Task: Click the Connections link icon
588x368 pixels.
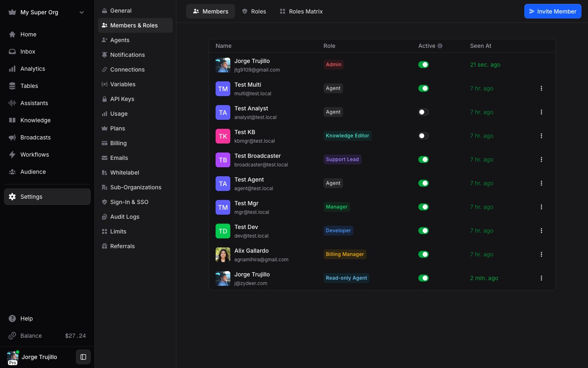Action: (105, 70)
